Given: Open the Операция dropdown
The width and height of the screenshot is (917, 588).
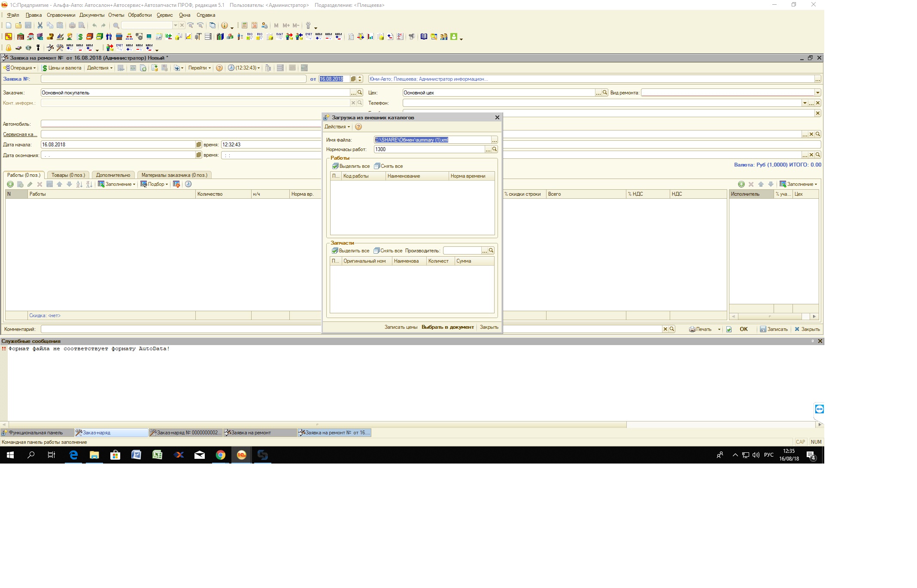Looking at the screenshot, I should click(20, 68).
